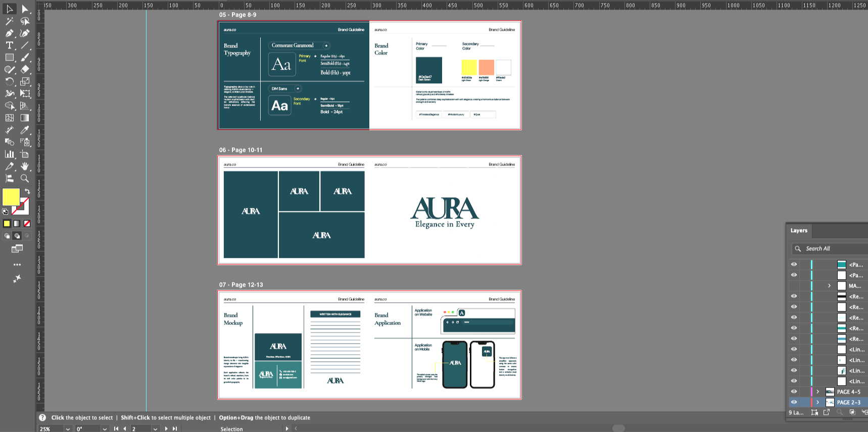Open Edit Toolbar three-dots button

[17, 264]
